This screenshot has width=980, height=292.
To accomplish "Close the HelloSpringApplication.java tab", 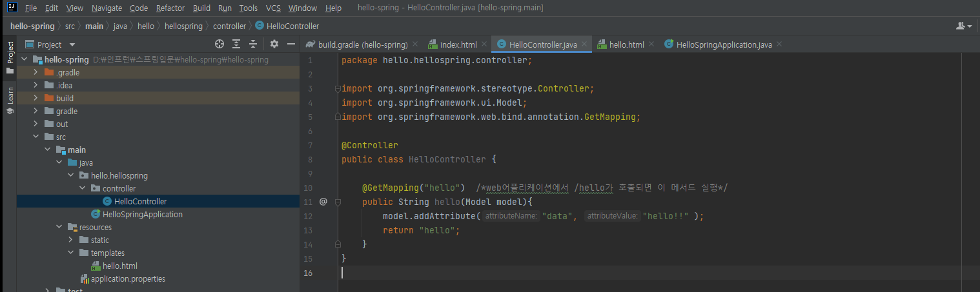I will (x=779, y=44).
